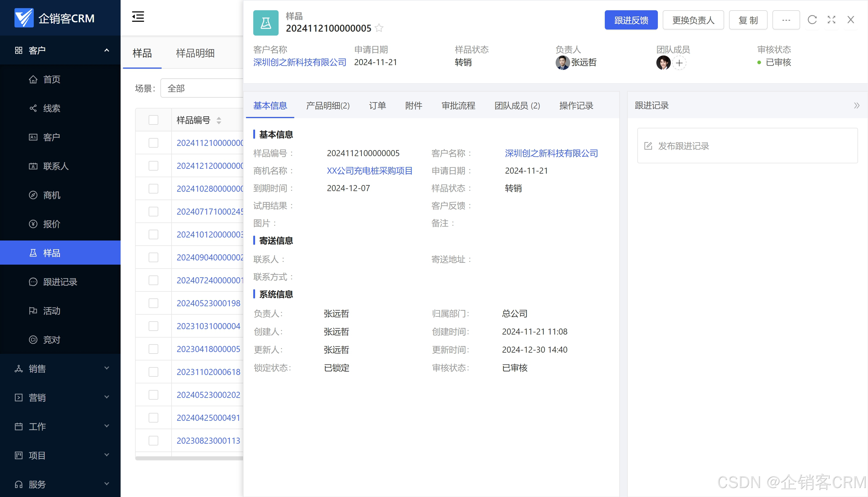Expand detail panel to fullscreen
The height and width of the screenshot is (497, 868).
(832, 20)
